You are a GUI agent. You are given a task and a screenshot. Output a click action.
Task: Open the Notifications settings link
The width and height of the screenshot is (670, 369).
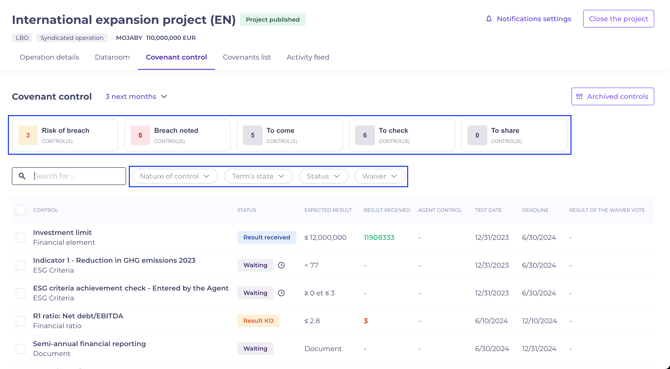point(534,19)
